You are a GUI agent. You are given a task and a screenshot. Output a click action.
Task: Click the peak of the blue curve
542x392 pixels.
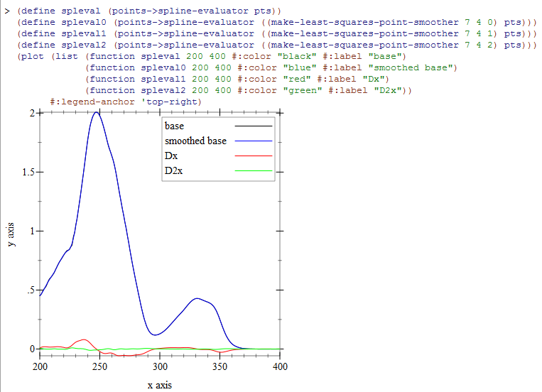tap(97, 113)
